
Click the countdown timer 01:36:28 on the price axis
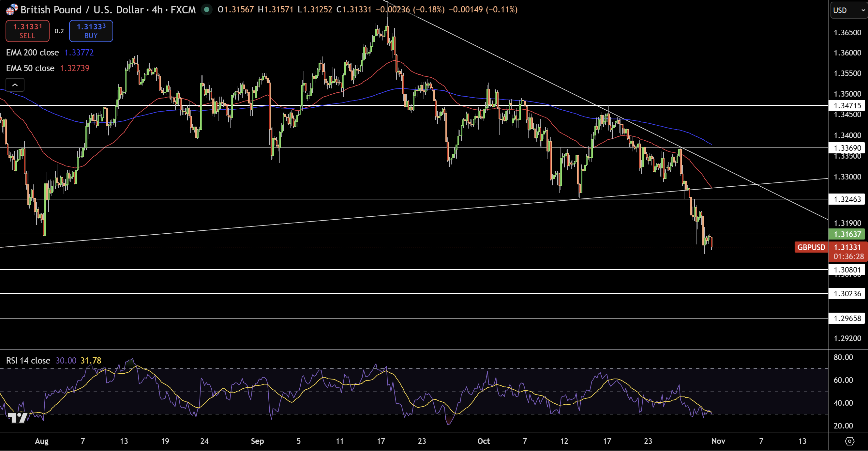point(850,257)
